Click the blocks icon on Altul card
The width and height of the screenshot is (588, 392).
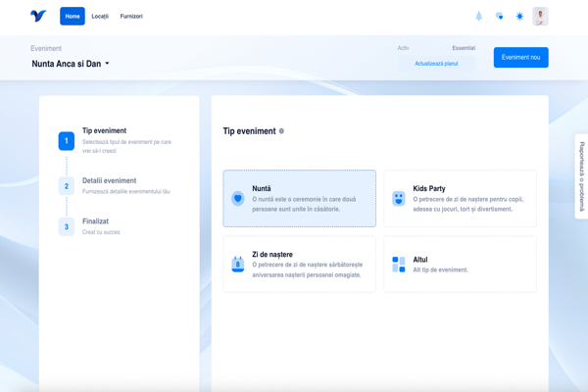point(399,264)
